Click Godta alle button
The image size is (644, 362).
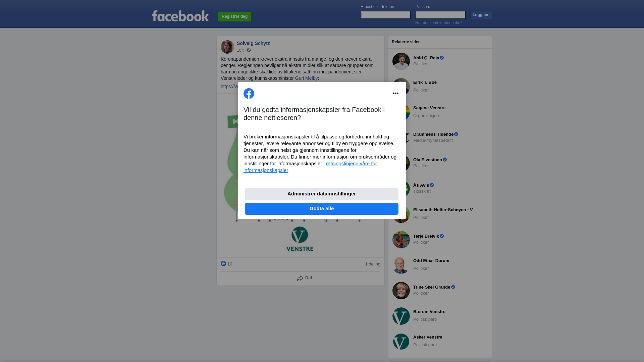[x=322, y=209]
